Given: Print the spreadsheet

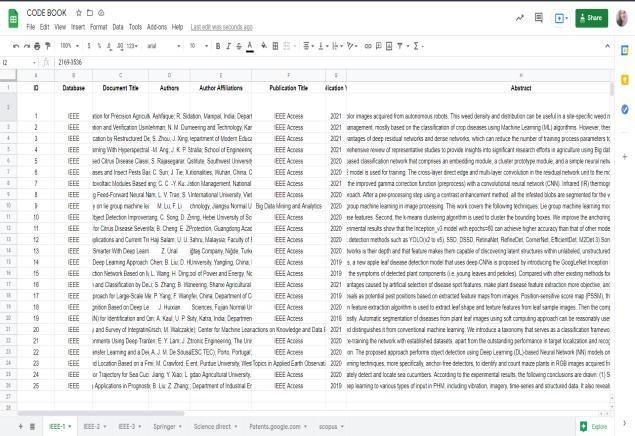Looking at the screenshot, I should click(x=37, y=46).
